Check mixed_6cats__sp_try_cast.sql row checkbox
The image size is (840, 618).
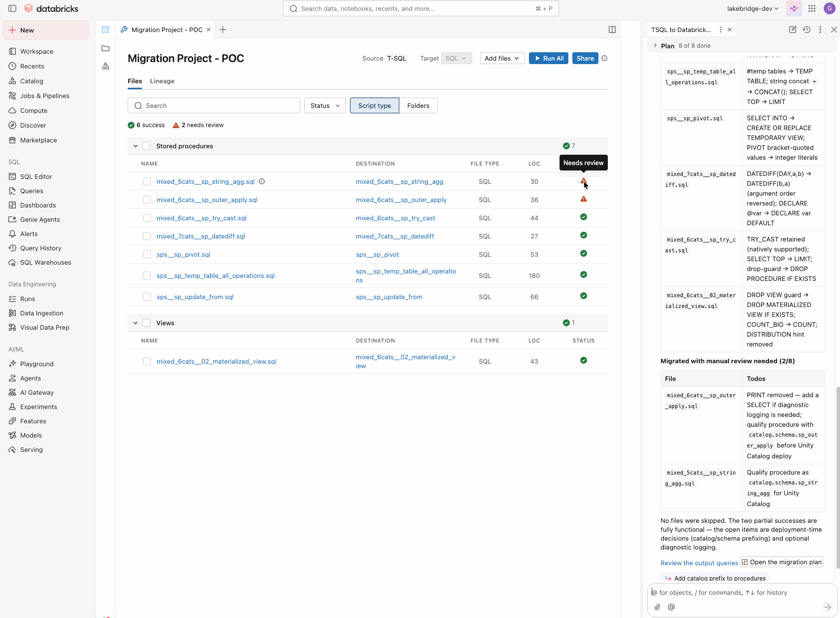coord(147,218)
